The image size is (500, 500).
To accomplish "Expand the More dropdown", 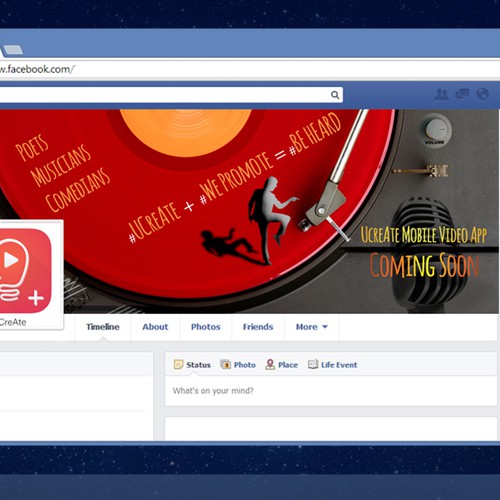I will pyautogui.click(x=312, y=327).
